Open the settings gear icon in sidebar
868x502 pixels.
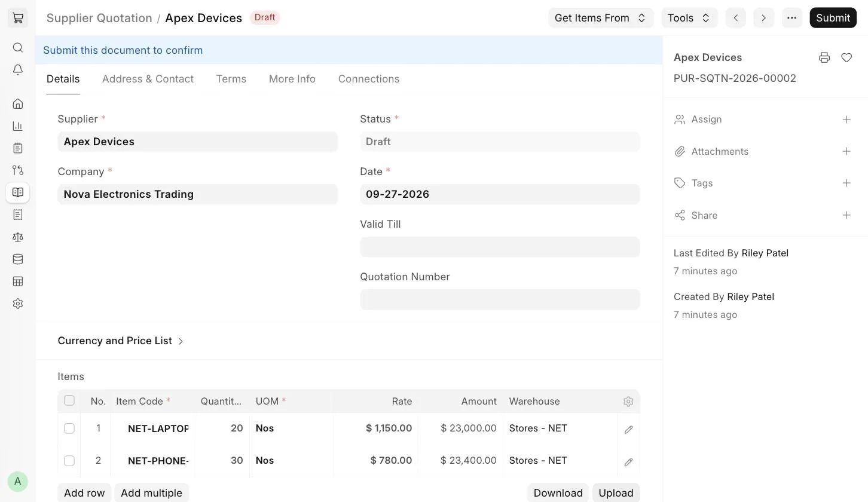pyautogui.click(x=18, y=304)
